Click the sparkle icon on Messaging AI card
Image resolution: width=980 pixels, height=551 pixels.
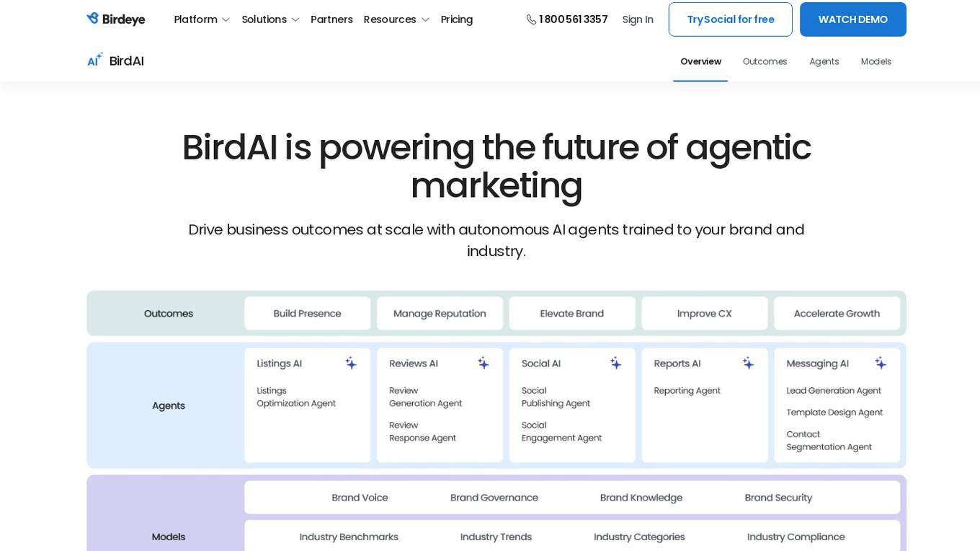(881, 363)
